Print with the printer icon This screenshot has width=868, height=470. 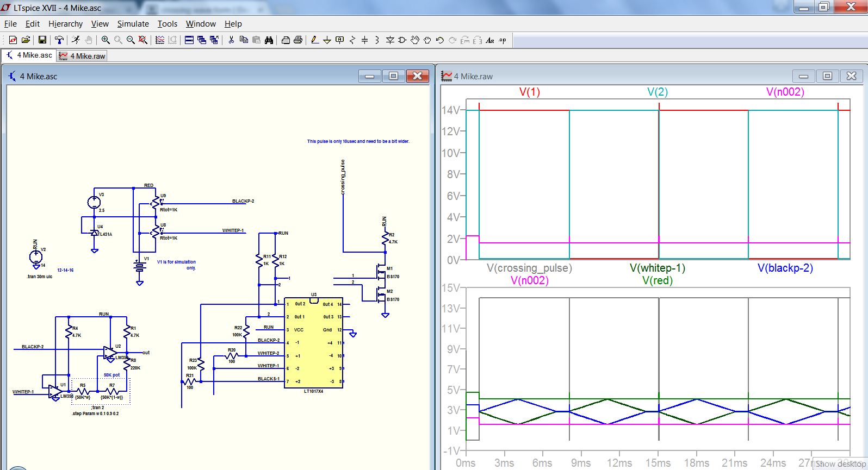298,40
